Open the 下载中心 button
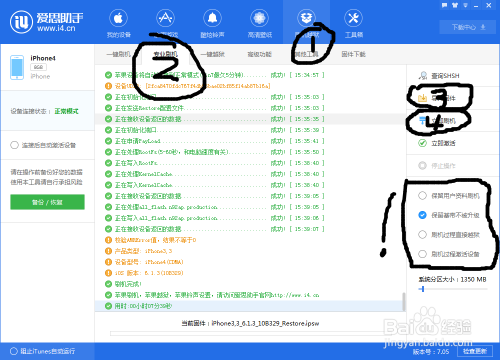Image resolution: width=500 pixels, height=360 pixels. pos(468,27)
